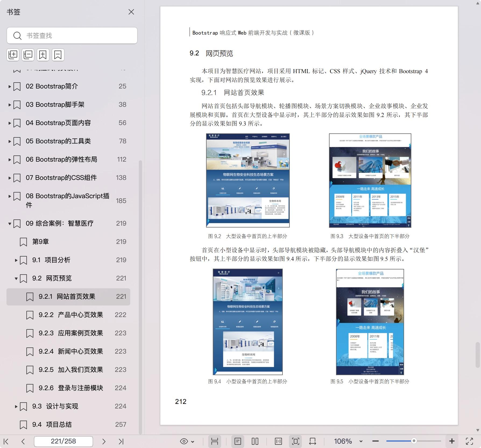Open bookmark 05 Bootstrap的工具类
Viewport: 481px width, 448px height.
tap(58, 141)
